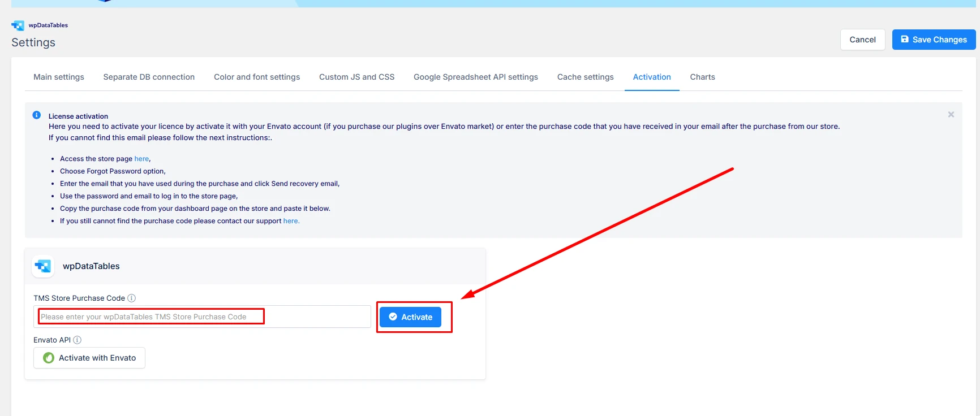Open Google Spreadsheet API settings tab
Screen dimensions: 980x416
pyautogui.click(x=476, y=77)
